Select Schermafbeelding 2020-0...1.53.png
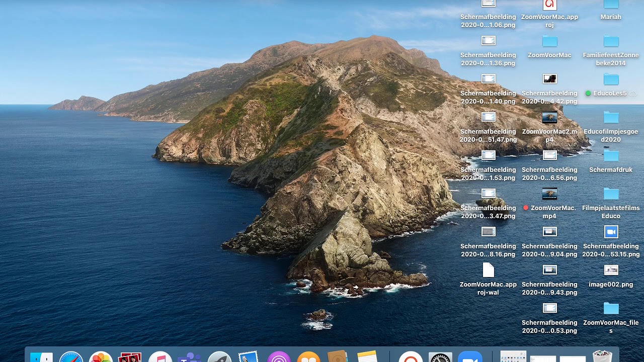Viewport: 644px width, 362px height. 488,165
